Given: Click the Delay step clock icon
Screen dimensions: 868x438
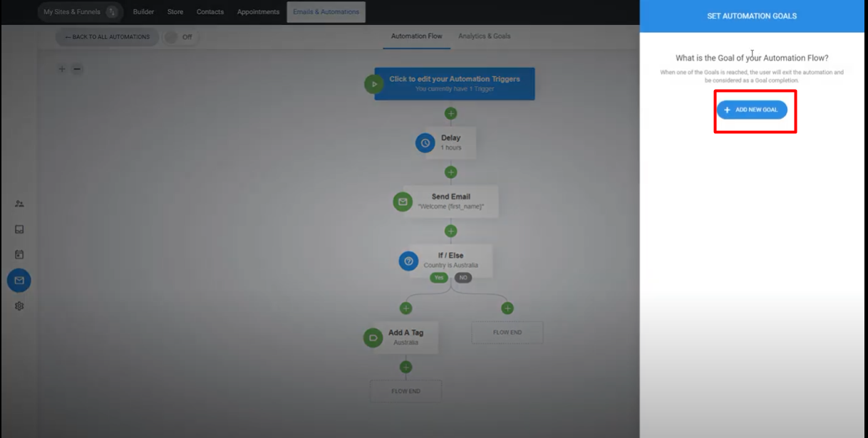Looking at the screenshot, I should point(425,142).
